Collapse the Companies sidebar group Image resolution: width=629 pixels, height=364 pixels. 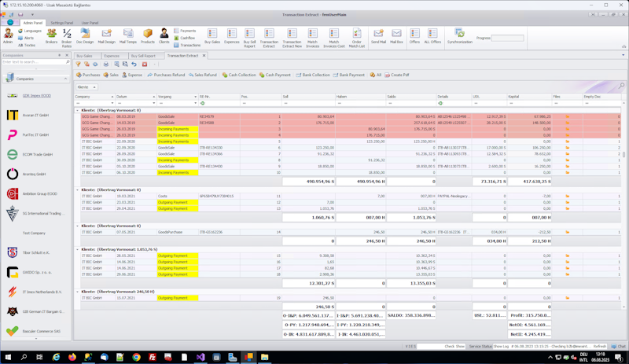[x=65, y=79]
